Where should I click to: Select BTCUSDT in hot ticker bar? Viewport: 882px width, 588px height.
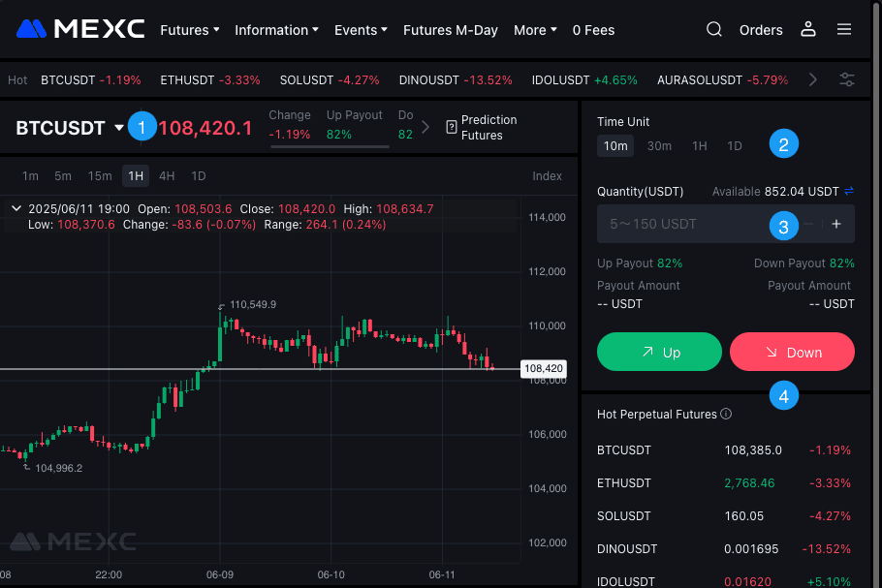coord(90,79)
